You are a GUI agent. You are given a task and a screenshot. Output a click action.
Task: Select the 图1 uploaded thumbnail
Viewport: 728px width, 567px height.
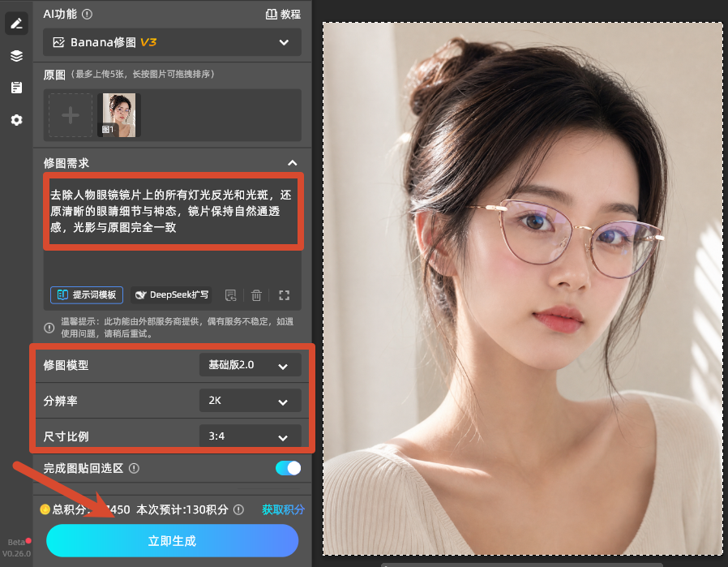pos(119,115)
